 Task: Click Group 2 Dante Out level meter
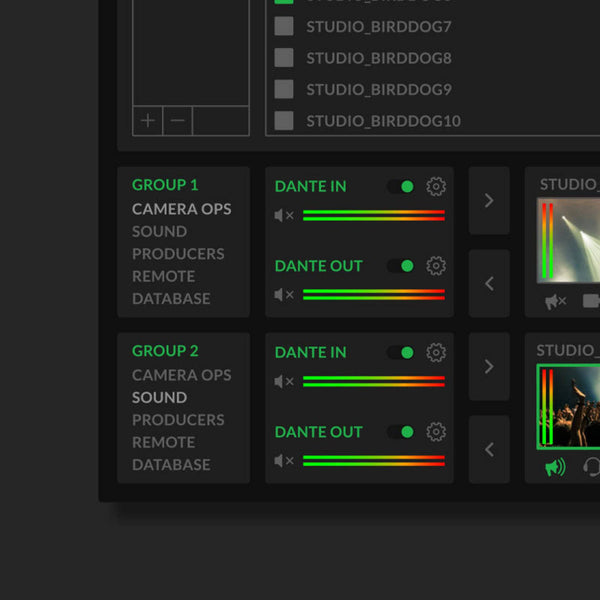point(373,461)
